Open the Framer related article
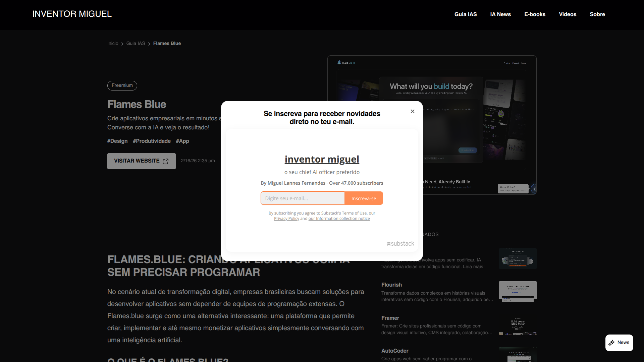Image resolution: width=644 pixels, height=362 pixels. (x=390, y=318)
